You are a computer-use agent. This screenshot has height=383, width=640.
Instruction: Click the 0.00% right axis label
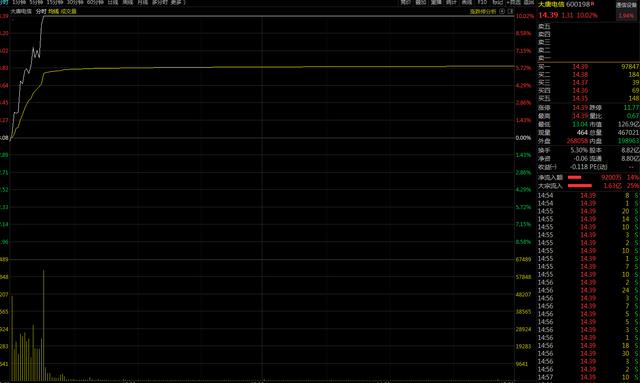point(523,138)
